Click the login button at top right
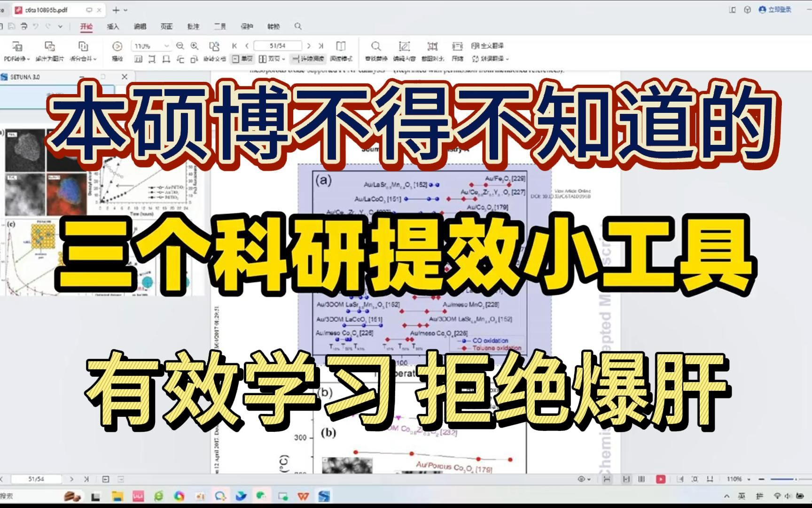812x508 pixels. (x=775, y=9)
